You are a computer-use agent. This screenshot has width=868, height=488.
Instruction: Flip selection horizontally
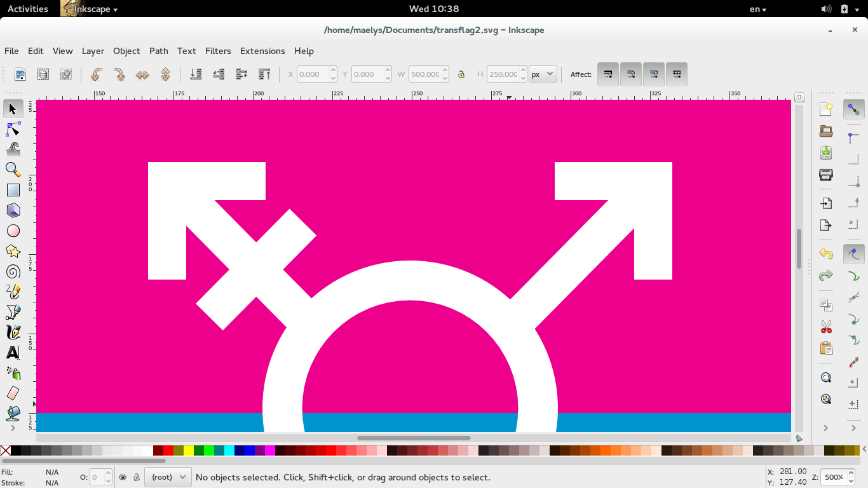click(142, 74)
